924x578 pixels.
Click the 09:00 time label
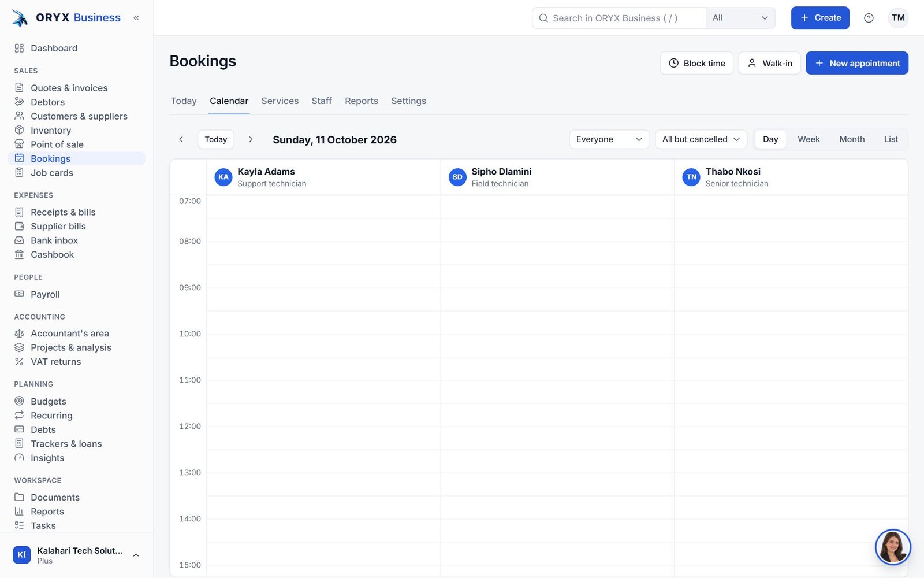click(x=190, y=287)
